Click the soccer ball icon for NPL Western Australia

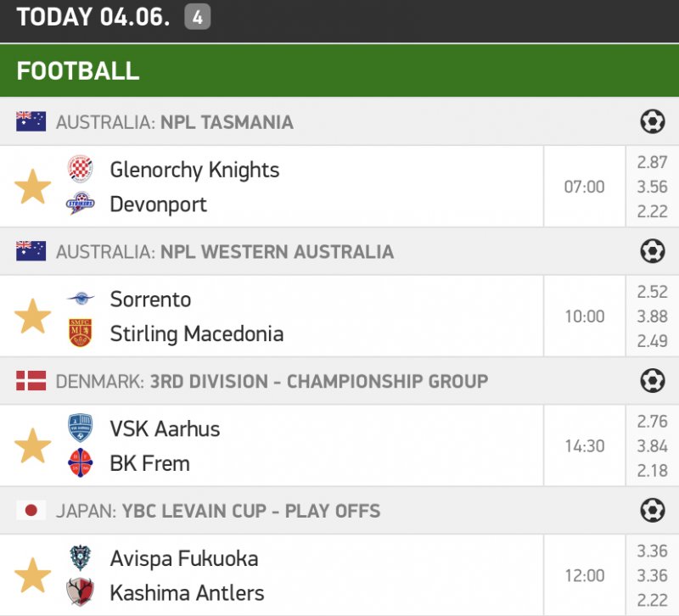coord(652,251)
